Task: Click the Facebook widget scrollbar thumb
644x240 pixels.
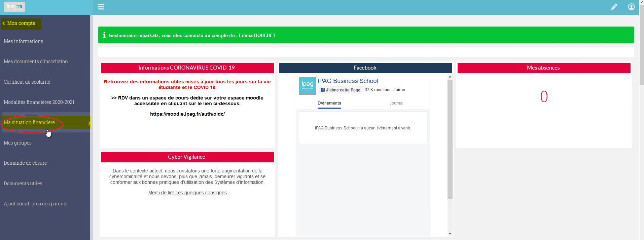Action: [x=450, y=139]
